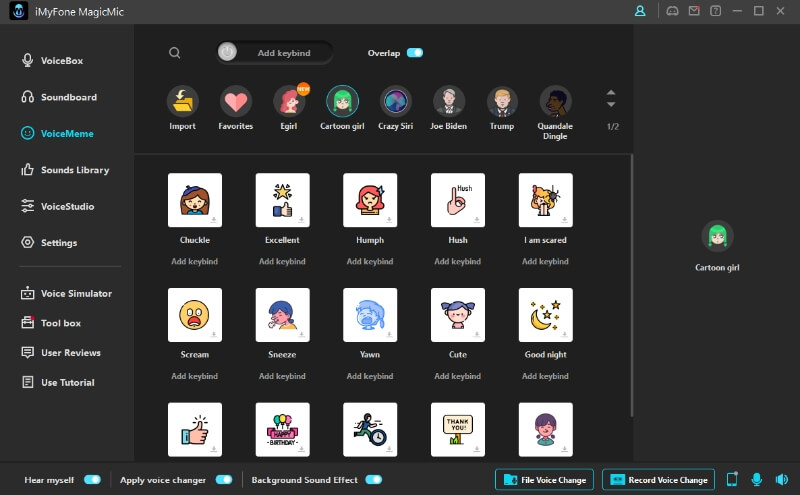Select the Quandale Dingle category
800x495 pixels.
pos(555,101)
